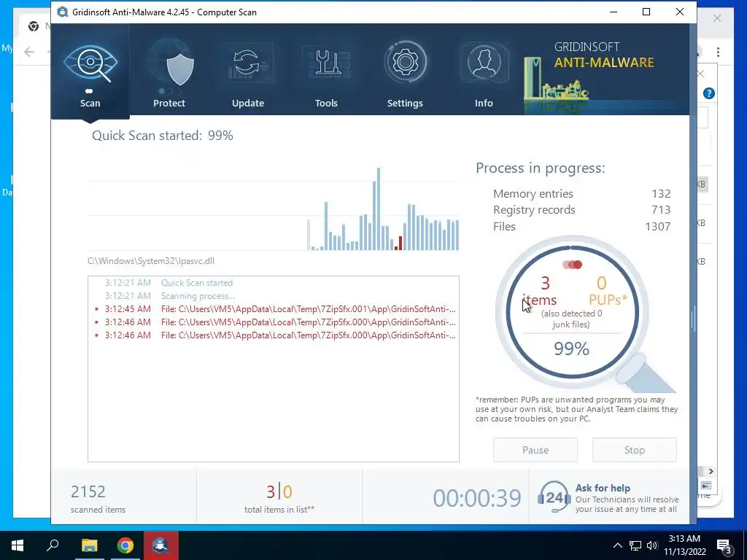Open the notification center icon
Image resolution: width=747 pixels, height=560 pixels.
724,545
